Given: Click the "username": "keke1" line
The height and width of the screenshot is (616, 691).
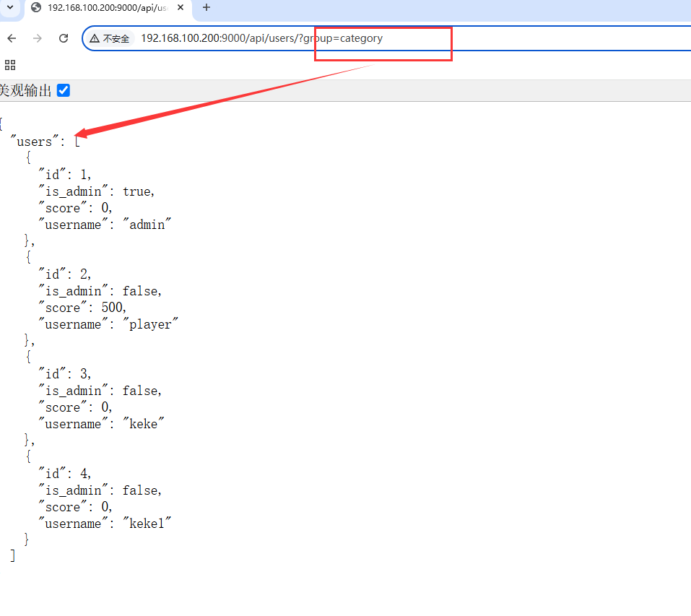Looking at the screenshot, I should tap(105, 524).
